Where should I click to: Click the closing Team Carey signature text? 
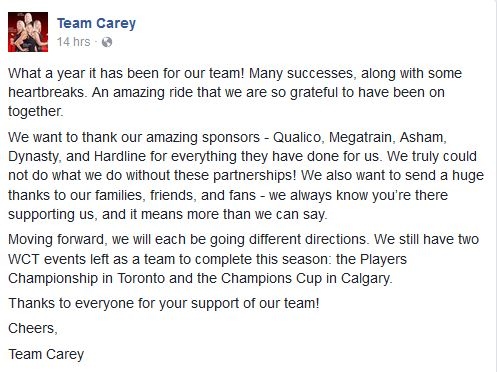(46, 354)
